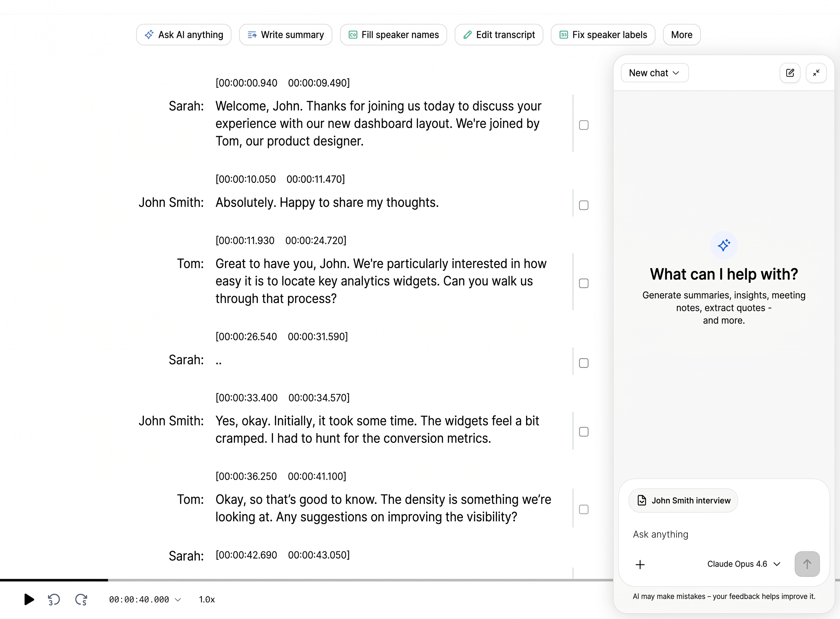Image resolution: width=840 pixels, height=619 pixels.
Task: Click timestamp [00:00:36.250 00:00:41.100]
Action: (x=281, y=476)
